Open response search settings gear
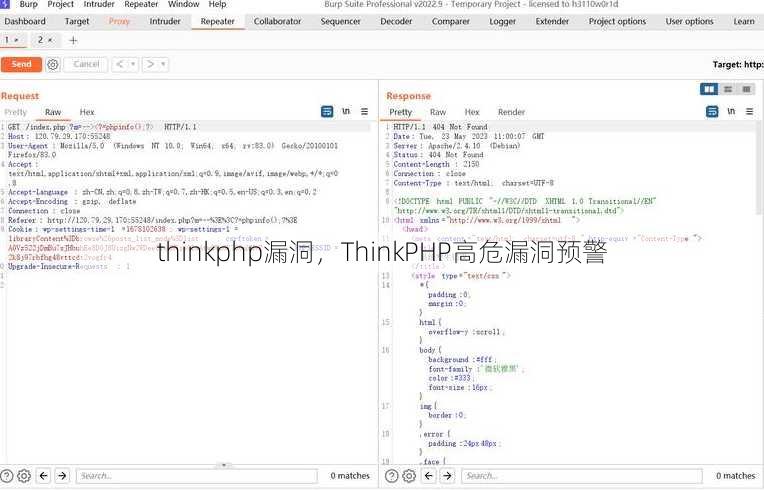This screenshot has width=764, height=490. (409, 476)
